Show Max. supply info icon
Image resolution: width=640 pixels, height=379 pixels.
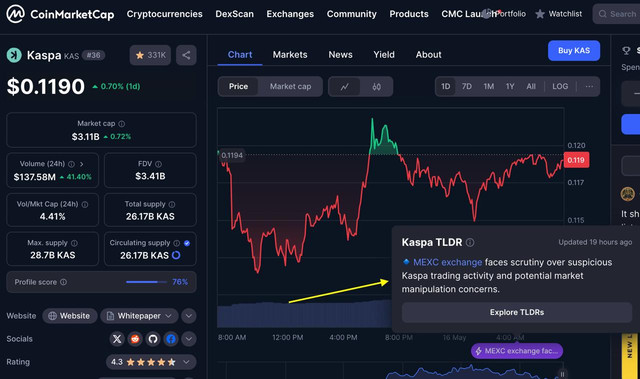click(x=74, y=243)
